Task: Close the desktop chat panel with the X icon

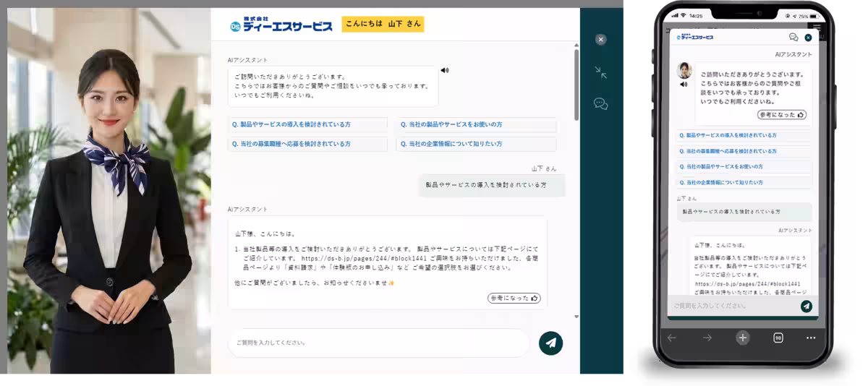Action: coord(600,40)
